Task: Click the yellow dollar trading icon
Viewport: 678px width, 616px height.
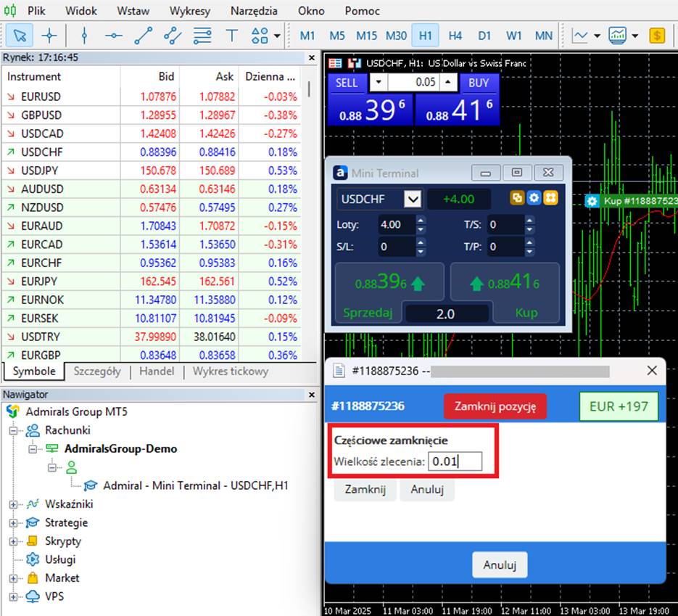Action: tap(657, 36)
